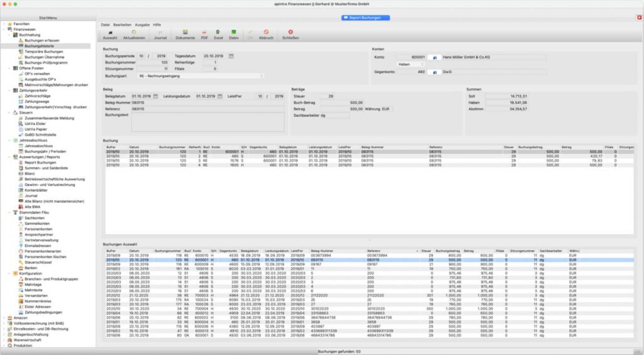Click the Beleg-Nummer input field
The width and height of the screenshot is (644, 355).
tap(208, 103)
